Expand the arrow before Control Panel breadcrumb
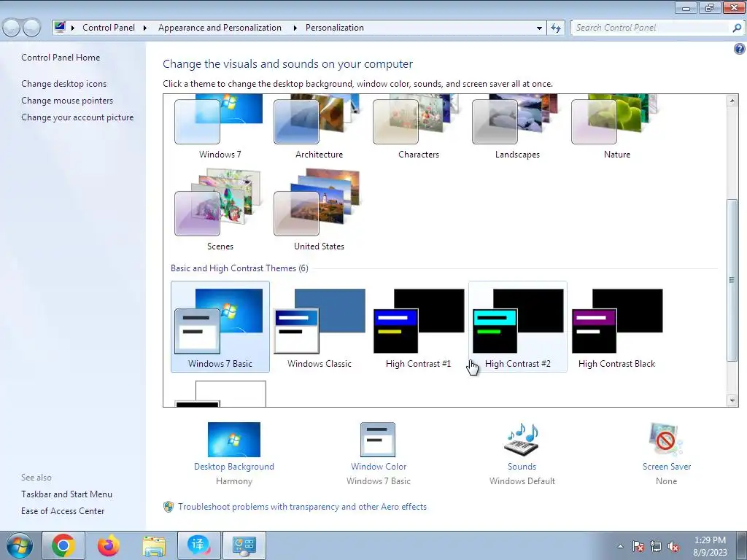The width and height of the screenshot is (747, 560). (73, 28)
